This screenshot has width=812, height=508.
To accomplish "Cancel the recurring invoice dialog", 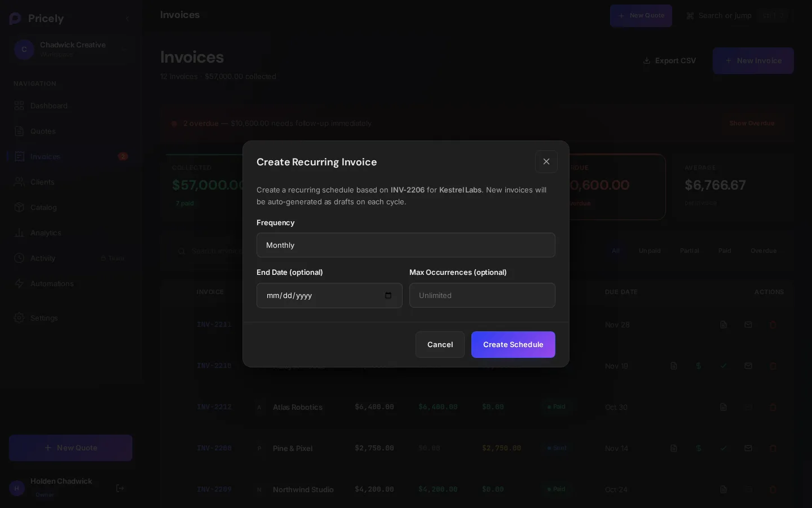I will click(440, 344).
